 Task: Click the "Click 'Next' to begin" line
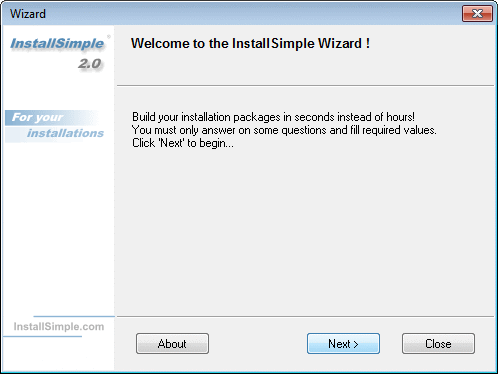click(x=183, y=143)
